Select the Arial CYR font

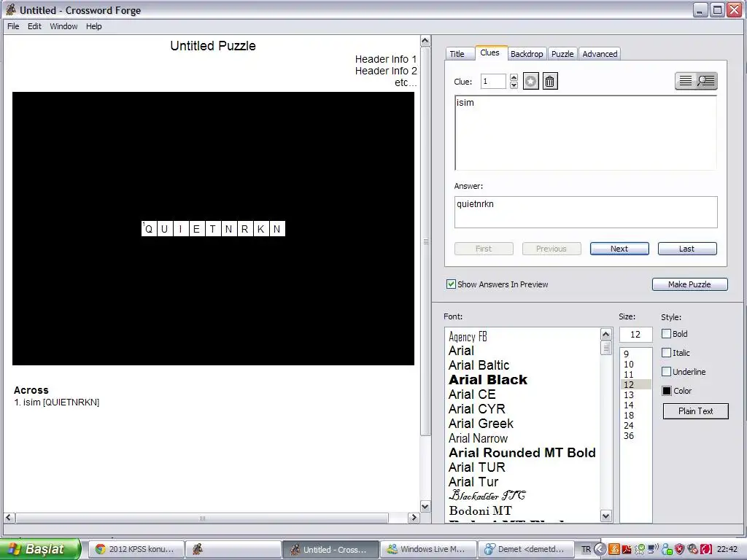[477, 409]
